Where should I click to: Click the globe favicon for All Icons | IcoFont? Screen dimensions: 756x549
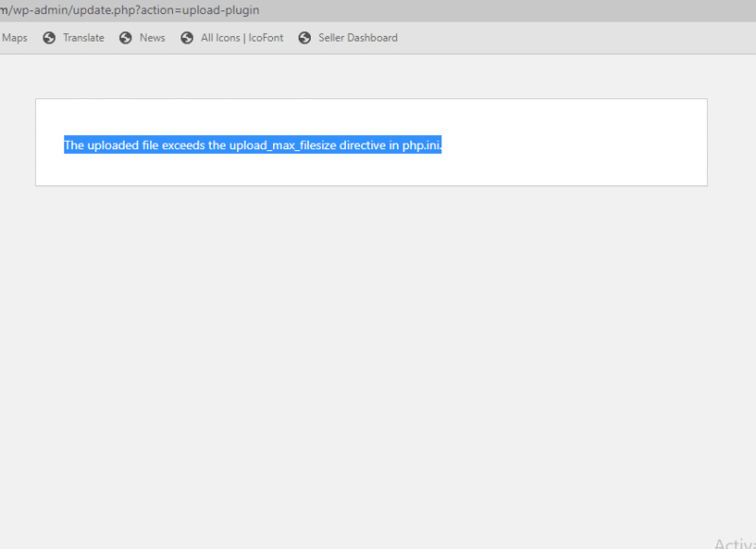tap(186, 38)
